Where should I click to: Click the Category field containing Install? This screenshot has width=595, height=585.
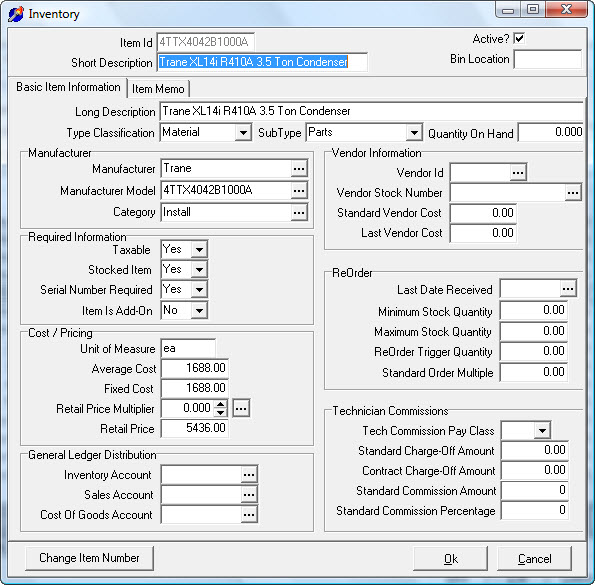pos(226,212)
